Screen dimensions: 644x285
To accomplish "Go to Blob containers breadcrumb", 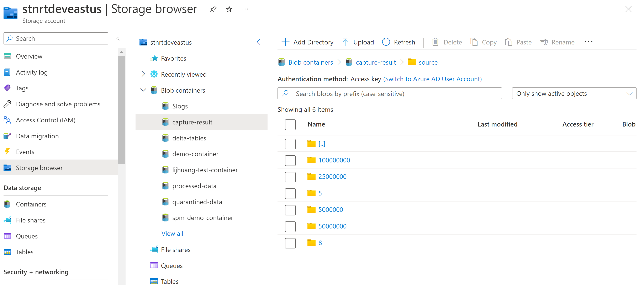I will [311, 62].
